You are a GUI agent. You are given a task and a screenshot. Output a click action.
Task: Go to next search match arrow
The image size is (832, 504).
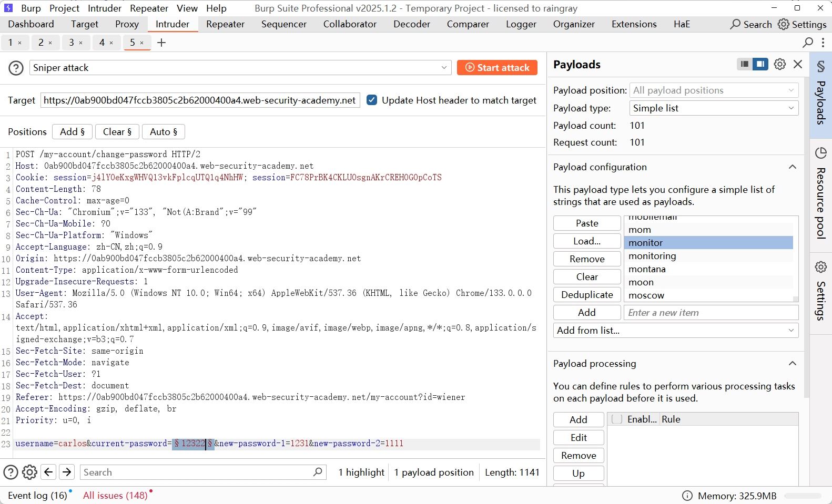pos(67,472)
